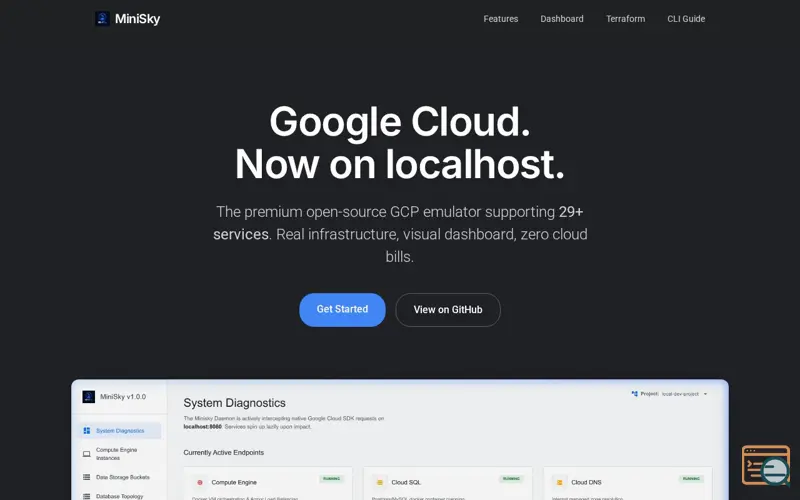The image size is (800, 500).
Task: Open the Features nav item
Action: (x=501, y=19)
